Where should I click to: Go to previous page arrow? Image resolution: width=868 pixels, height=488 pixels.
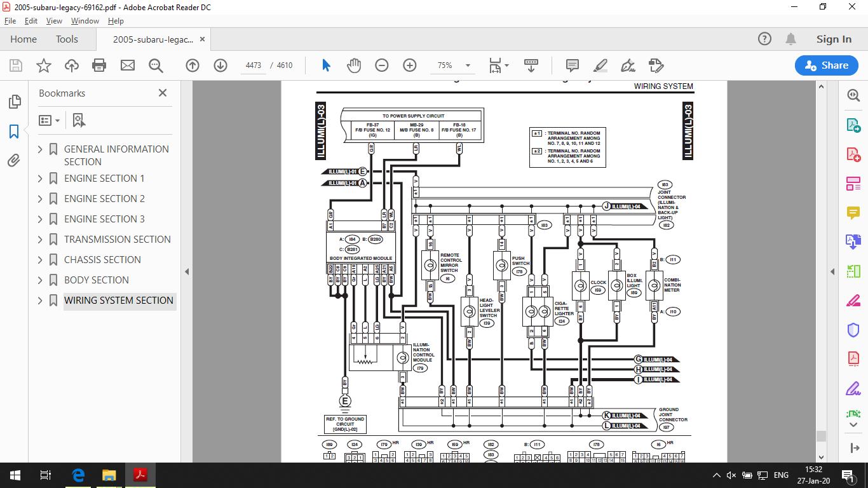click(193, 65)
